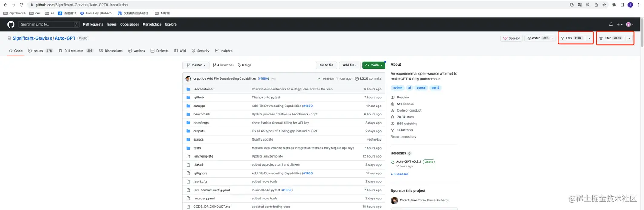Screen dimensions: 644x210
Task: Click the Torantulino sponsor avatar
Action: coord(395,200)
